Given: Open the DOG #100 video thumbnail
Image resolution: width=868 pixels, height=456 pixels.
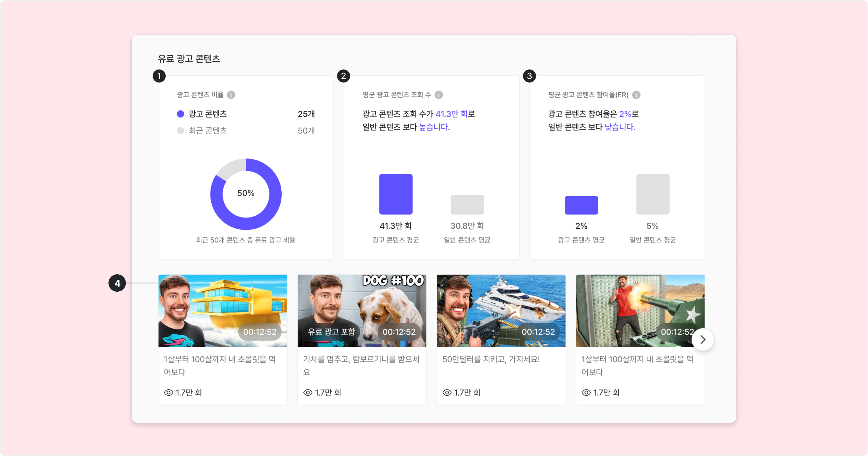Looking at the screenshot, I should pos(362,311).
